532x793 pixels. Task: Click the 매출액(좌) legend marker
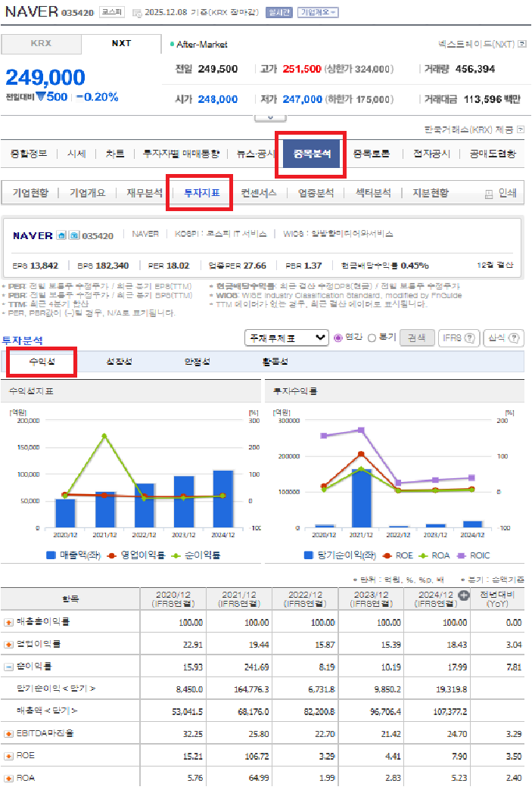tap(51, 555)
